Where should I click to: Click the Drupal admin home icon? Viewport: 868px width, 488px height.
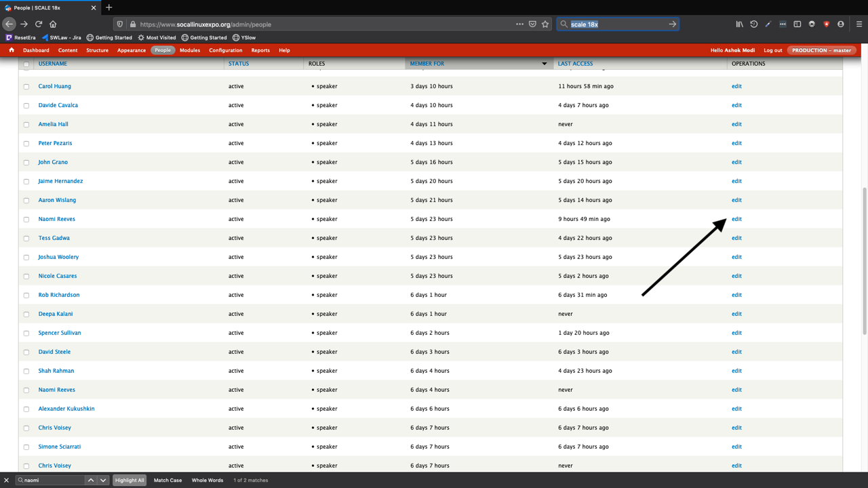12,50
